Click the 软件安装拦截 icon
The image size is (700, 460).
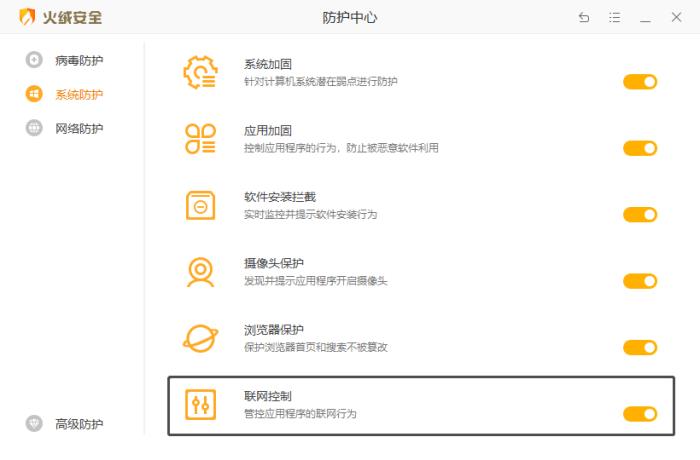tap(200, 205)
